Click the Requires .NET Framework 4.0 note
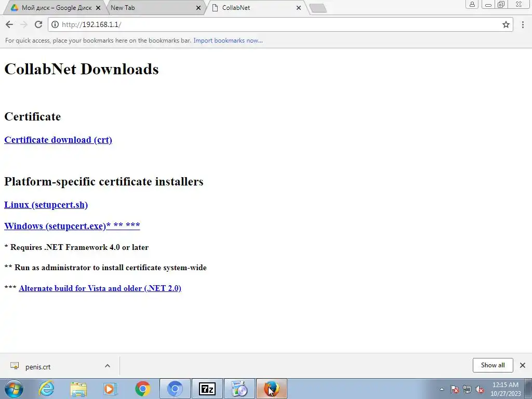The image size is (532, 399). click(76, 247)
